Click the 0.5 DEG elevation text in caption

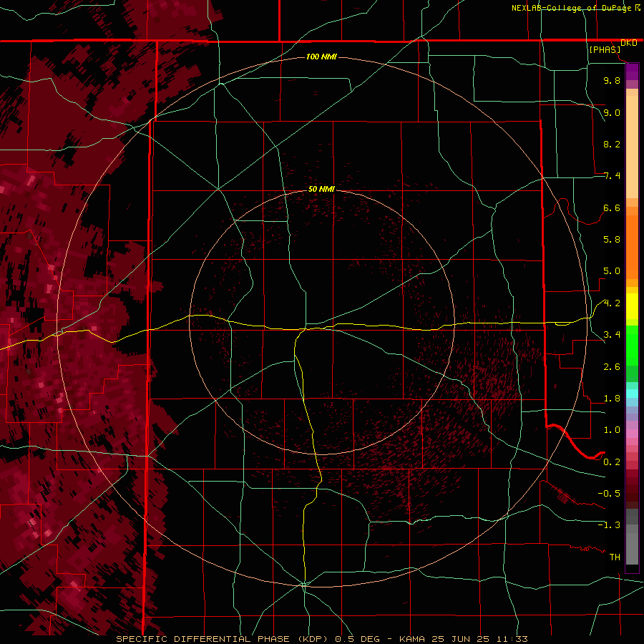click(357, 639)
